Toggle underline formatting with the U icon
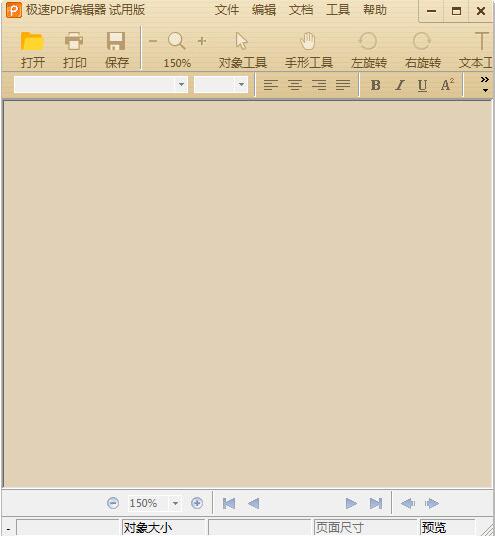This screenshot has width=495, height=536. pyautogui.click(x=422, y=85)
